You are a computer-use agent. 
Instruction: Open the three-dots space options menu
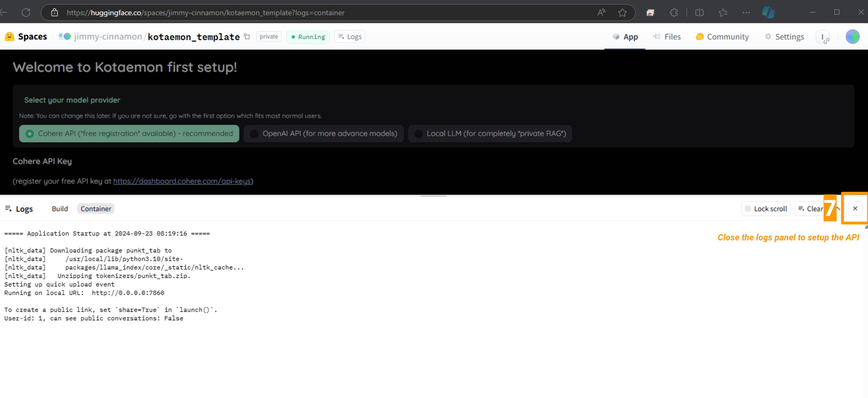pos(822,37)
